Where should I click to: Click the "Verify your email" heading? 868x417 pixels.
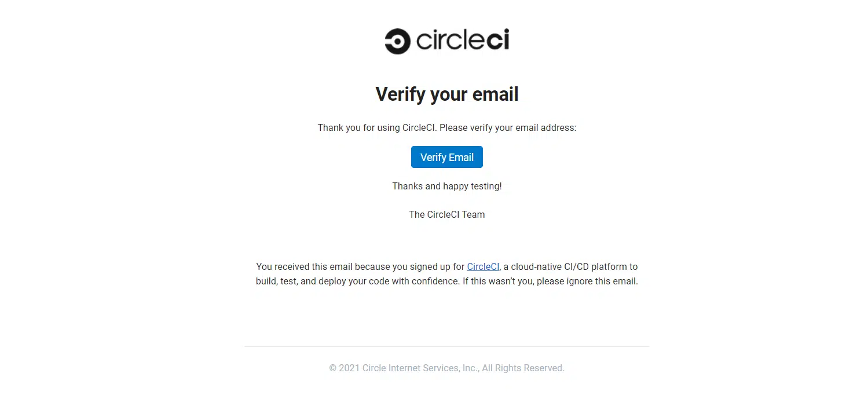tap(447, 94)
